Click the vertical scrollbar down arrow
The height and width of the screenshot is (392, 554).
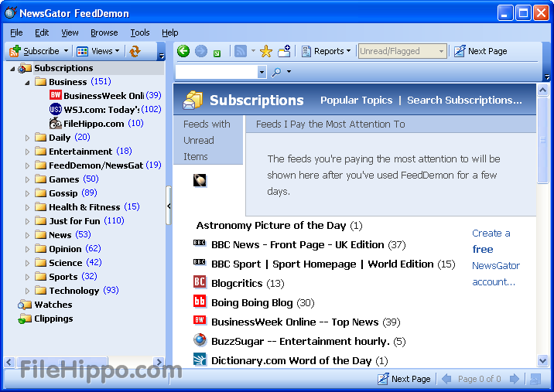[x=543, y=360]
